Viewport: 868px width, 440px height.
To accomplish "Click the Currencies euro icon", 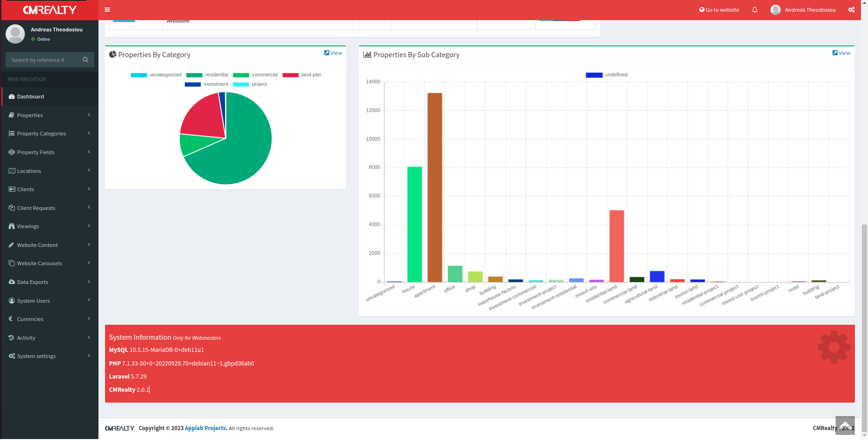I will (11, 319).
